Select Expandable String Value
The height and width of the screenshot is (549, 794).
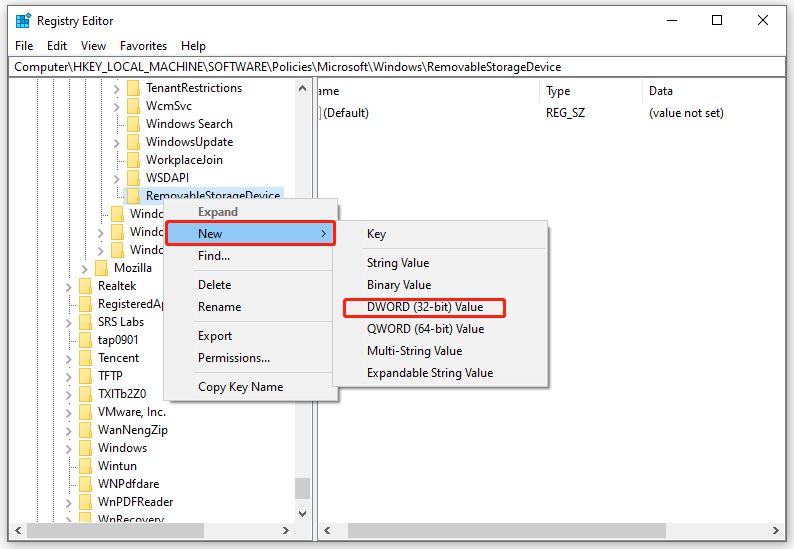pos(441,373)
